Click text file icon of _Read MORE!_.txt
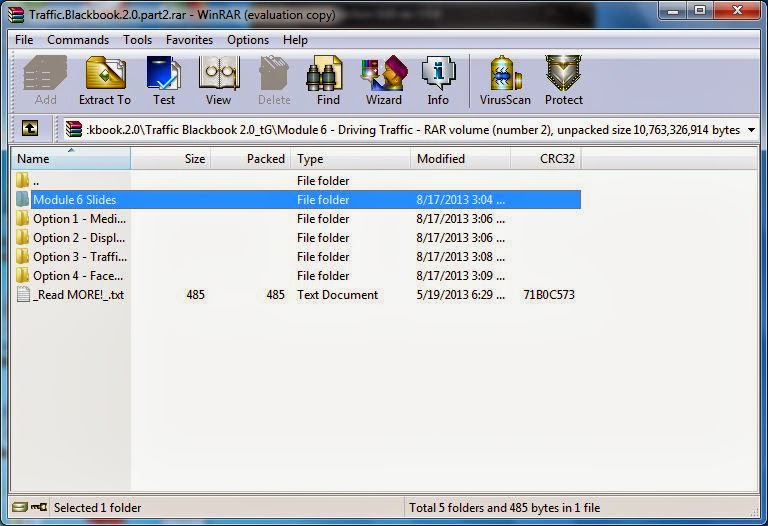 (23, 294)
